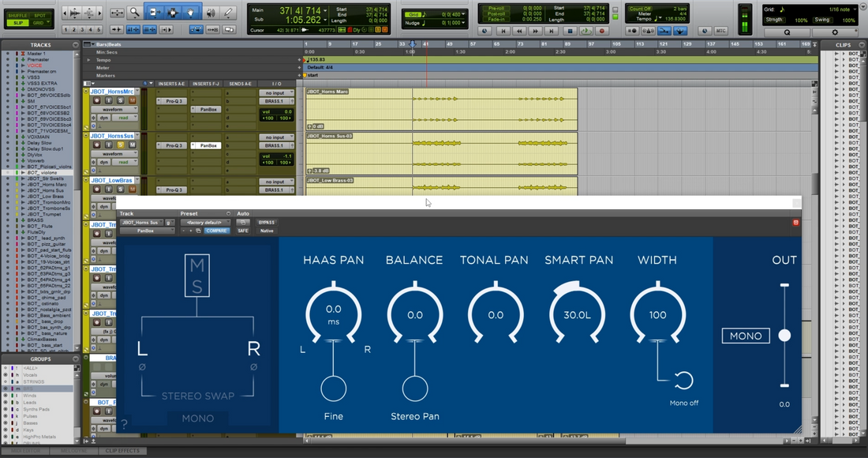This screenshot has width=868, height=458.
Task: Click the OUT level slider handle
Action: coord(784,335)
